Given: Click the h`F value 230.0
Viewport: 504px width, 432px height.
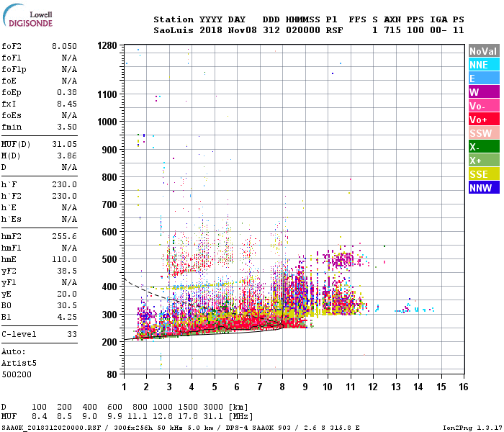Looking at the screenshot, I should pos(64,184).
